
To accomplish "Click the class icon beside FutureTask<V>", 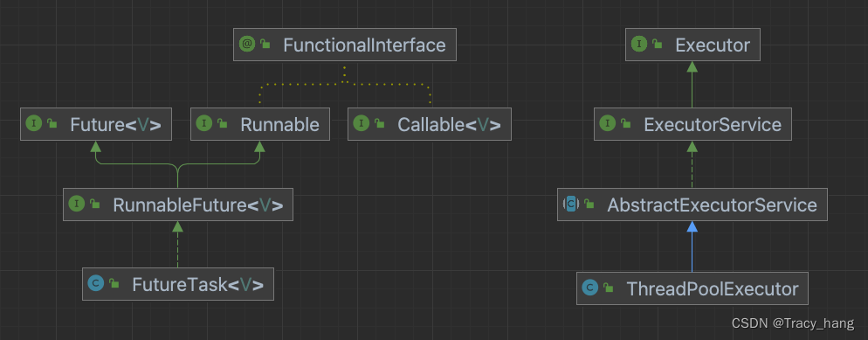I will [96, 284].
